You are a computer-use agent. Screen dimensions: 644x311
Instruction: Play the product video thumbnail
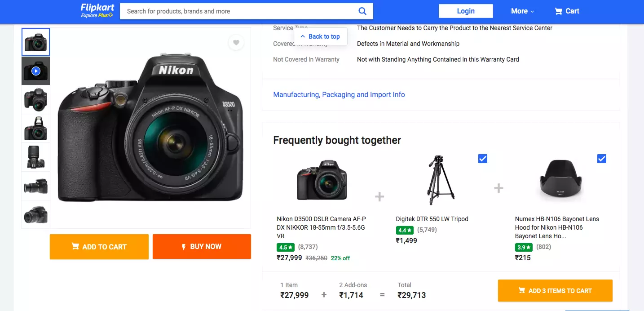tap(36, 71)
